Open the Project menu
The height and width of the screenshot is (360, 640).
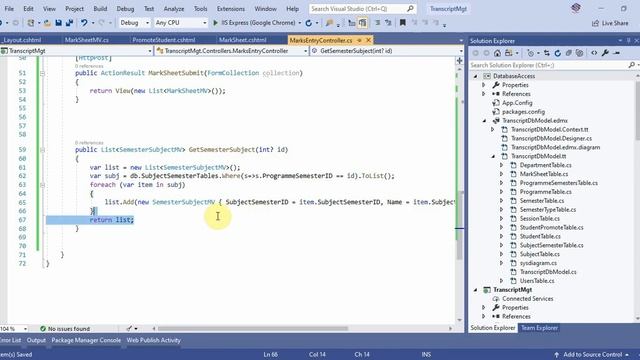point(74,9)
